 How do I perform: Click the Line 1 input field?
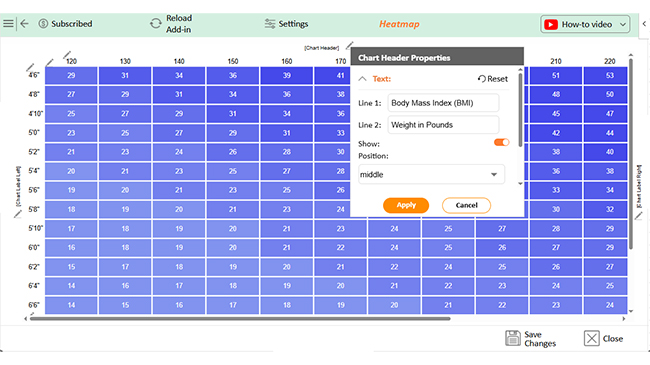pos(443,103)
